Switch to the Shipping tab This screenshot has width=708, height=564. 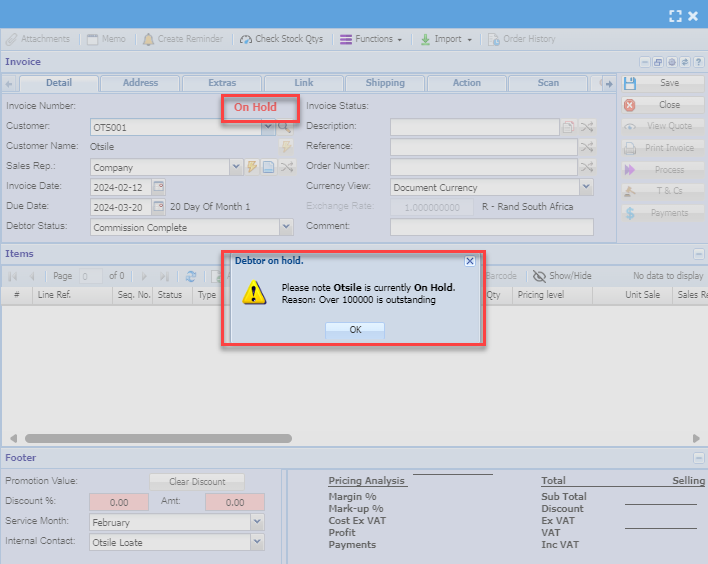(x=385, y=83)
